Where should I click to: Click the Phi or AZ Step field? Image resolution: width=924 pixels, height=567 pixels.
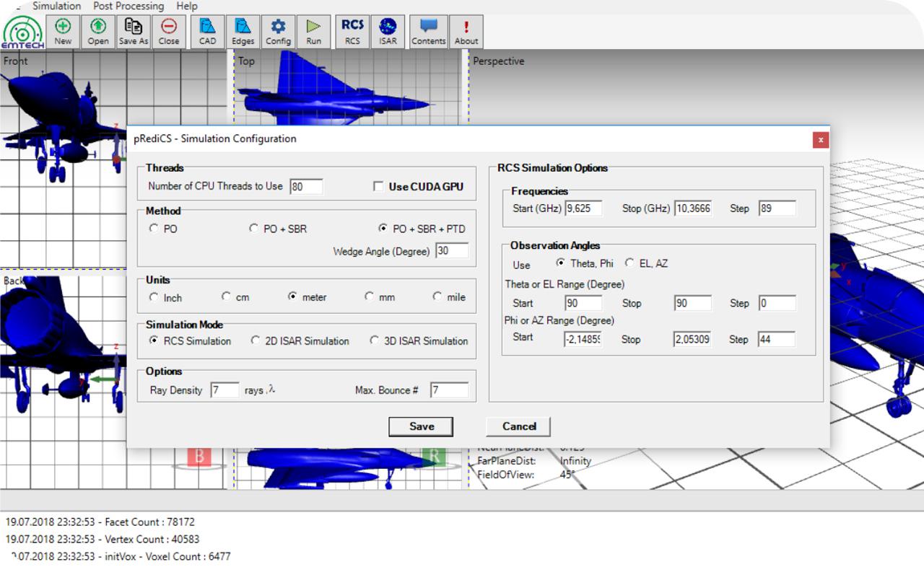777,339
